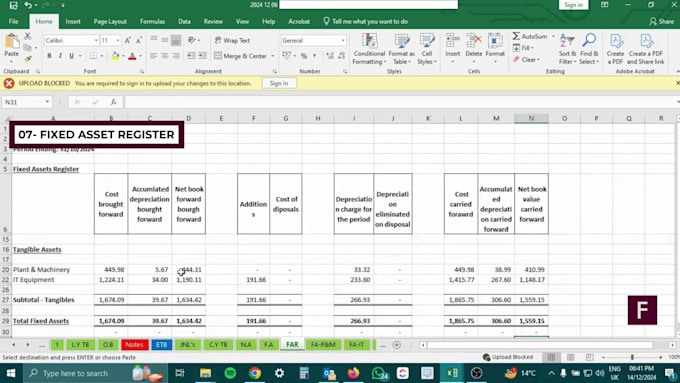
Task: Click the Insert Function fx icon
Action: 113,102
